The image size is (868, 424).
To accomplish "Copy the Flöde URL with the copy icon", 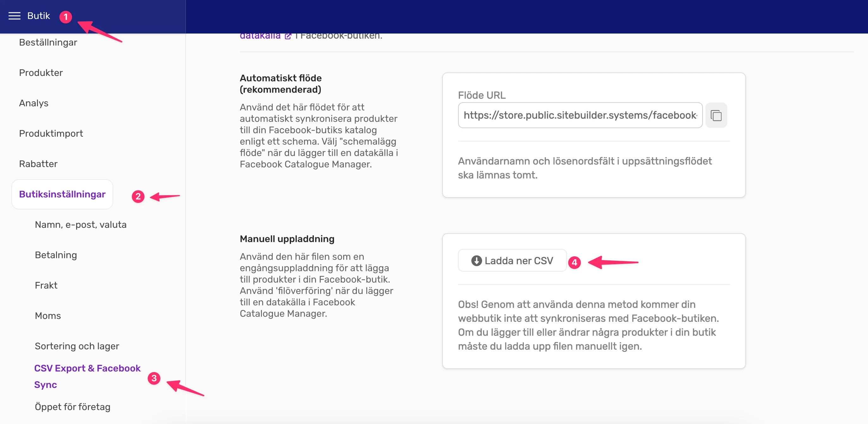I will (x=716, y=115).
